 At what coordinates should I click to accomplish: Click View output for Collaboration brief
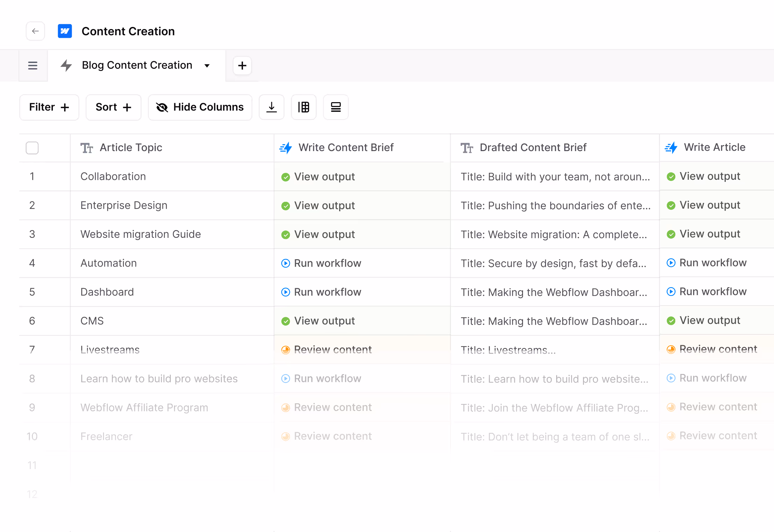tap(324, 177)
